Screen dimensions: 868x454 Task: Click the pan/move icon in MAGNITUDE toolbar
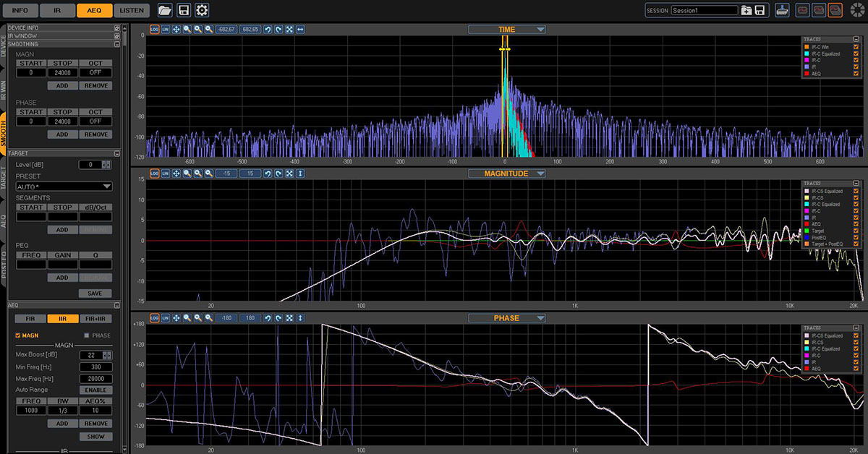tap(176, 174)
